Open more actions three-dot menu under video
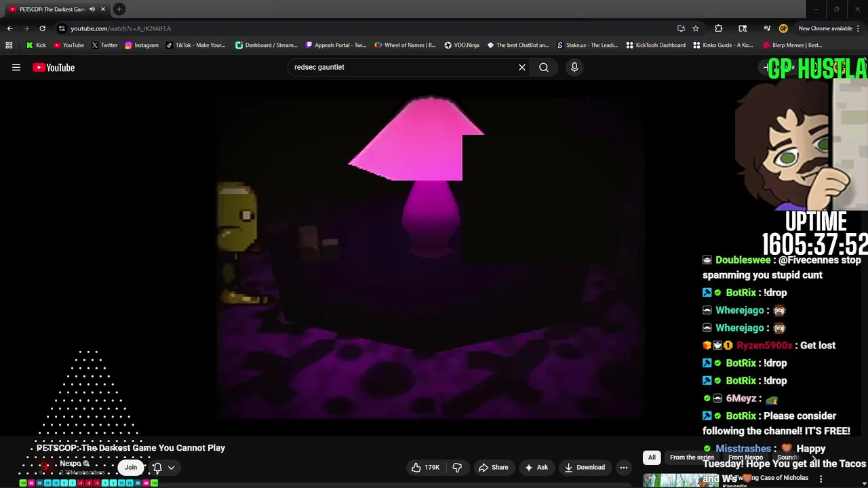Image resolution: width=868 pixels, height=488 pixels. 624,467
